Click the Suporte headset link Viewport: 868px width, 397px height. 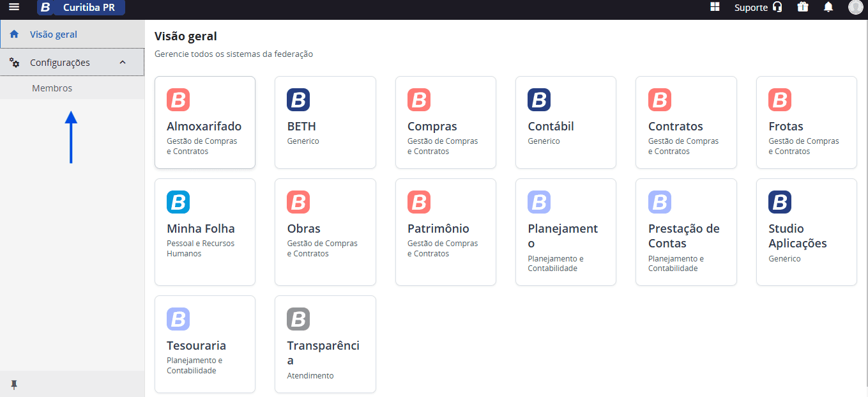coord(758,8)
